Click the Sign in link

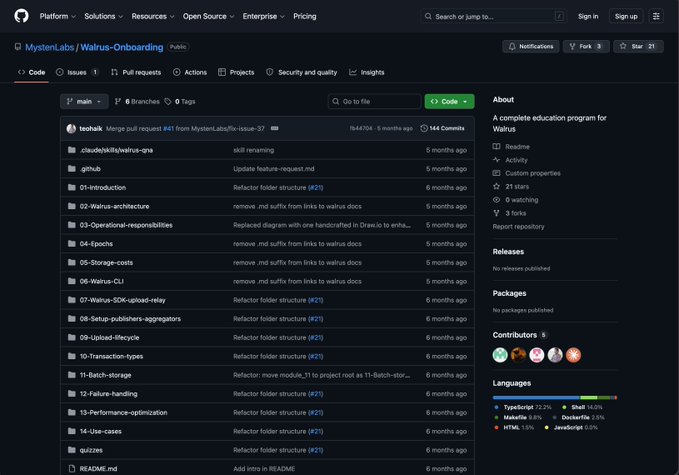588,16
